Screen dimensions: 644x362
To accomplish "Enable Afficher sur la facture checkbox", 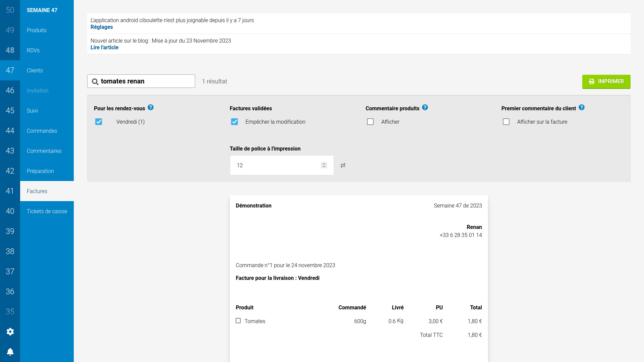I will click(506, 122).
